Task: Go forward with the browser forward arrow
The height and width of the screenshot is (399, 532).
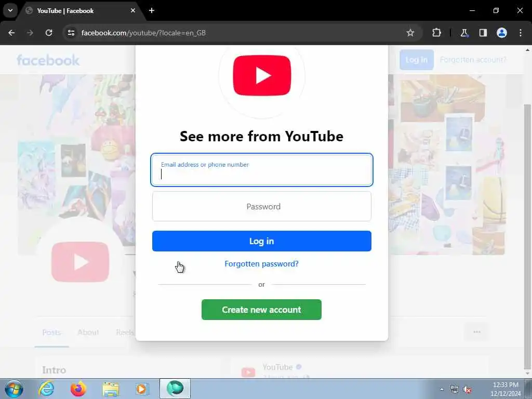Action: click(30, 33)
